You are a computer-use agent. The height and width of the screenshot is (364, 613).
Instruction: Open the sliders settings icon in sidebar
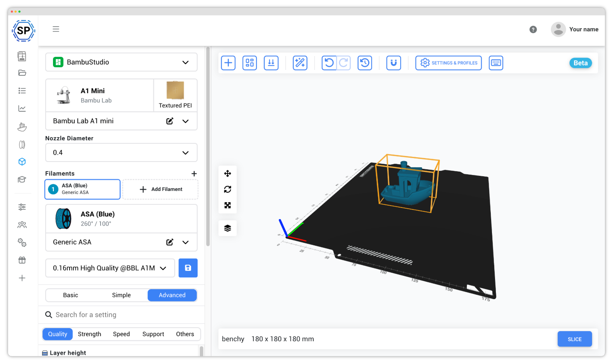tap(22, 207)
